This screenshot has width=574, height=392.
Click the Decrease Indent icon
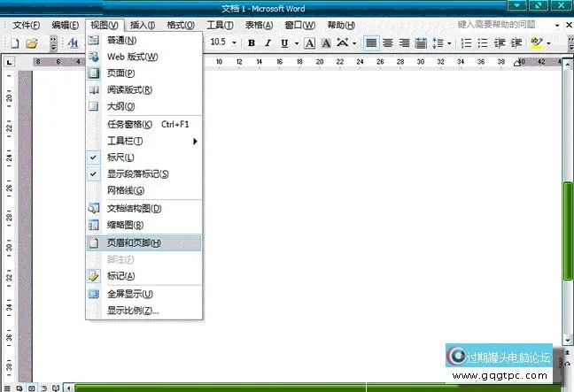coord(500,43)
